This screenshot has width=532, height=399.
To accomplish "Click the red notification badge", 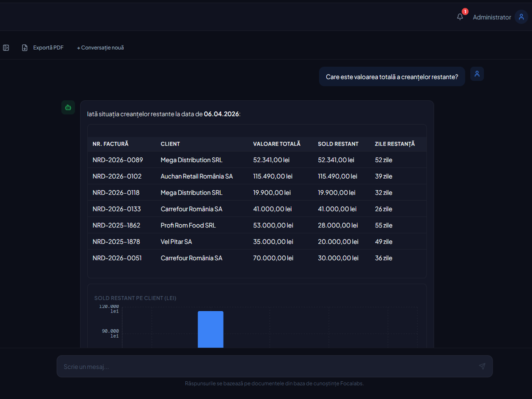I will click(465, 12).
